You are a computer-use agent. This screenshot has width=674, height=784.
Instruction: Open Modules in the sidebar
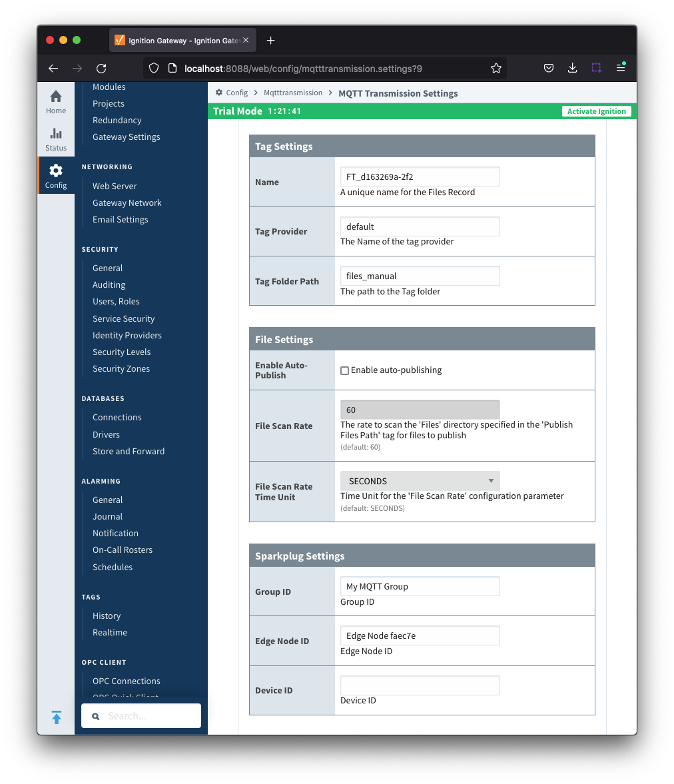pos(109,87)
